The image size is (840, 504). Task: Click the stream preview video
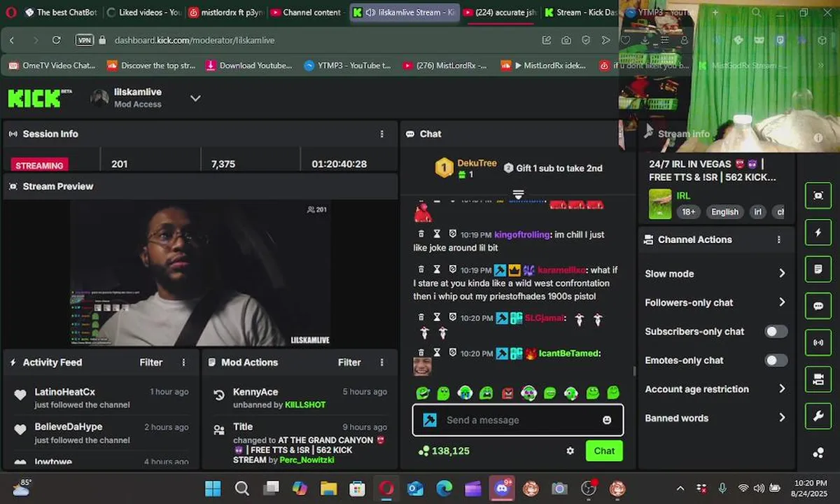tap(200, 273)
